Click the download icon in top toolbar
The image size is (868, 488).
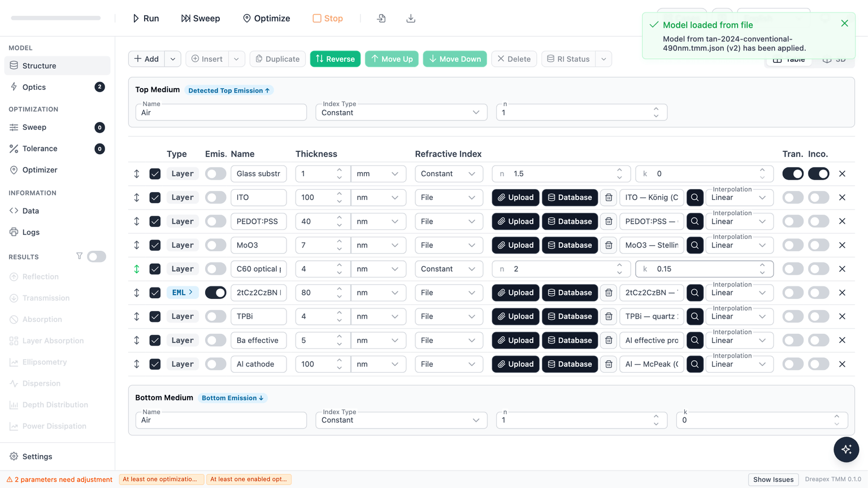[x=411, y=19]
